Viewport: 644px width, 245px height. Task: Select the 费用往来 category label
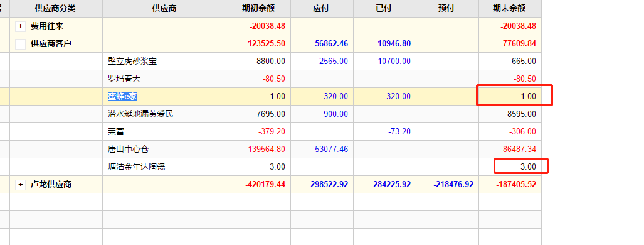point(47,26)
